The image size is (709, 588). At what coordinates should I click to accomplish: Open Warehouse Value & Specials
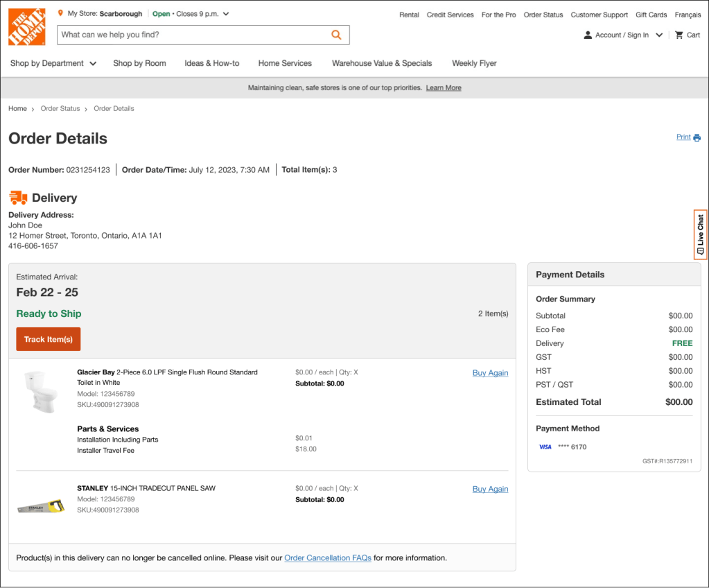pyautogui.click(x=381, y=63)
